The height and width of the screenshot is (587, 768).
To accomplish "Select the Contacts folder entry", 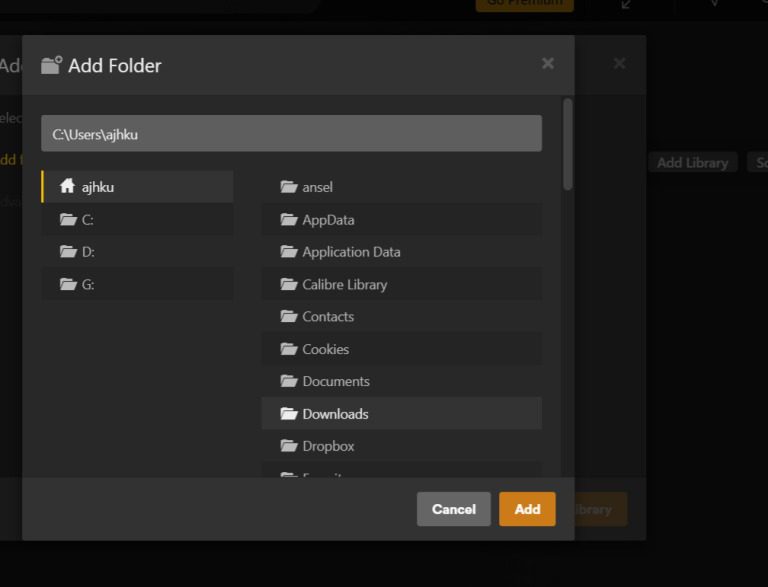I will [328, 317].
